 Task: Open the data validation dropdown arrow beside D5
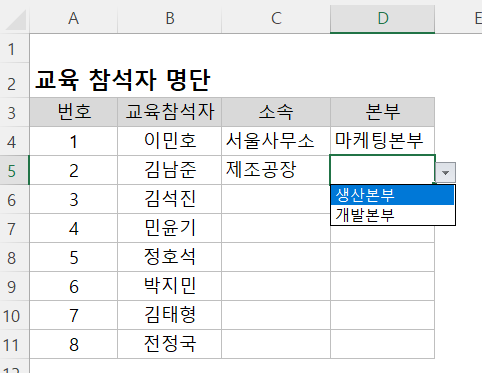click(x=445, y=172)
